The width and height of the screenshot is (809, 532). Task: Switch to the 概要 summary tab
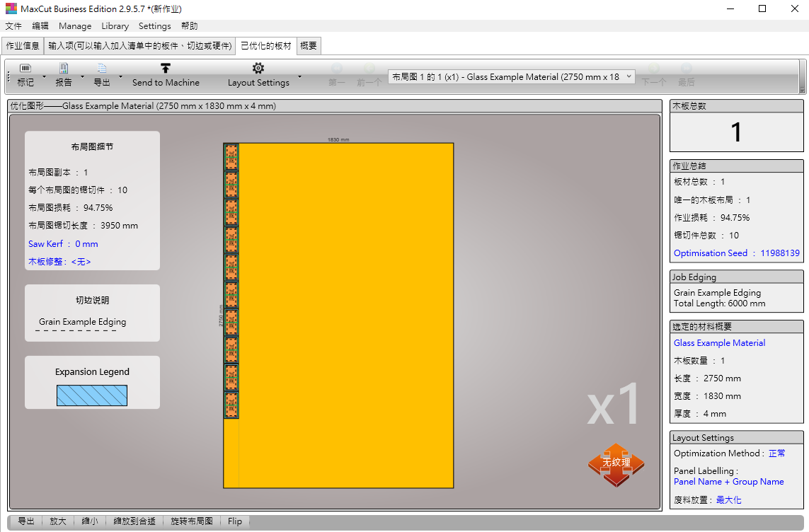(309, 46)
